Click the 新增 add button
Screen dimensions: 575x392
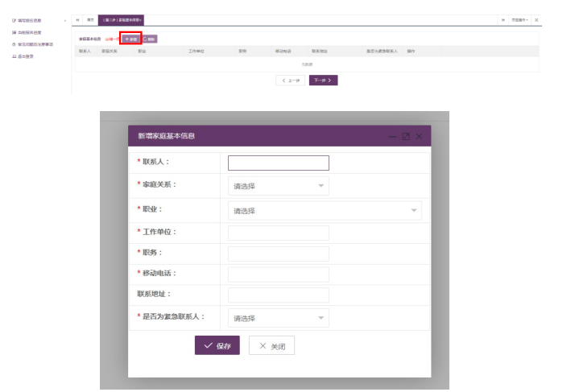point(130,39)
